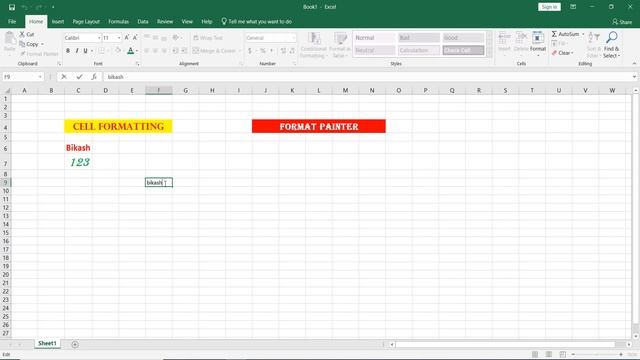Click the vertical scrollbar down arrow
The width and height of the screenshot is (640, 360).
(x=636, y=336)
